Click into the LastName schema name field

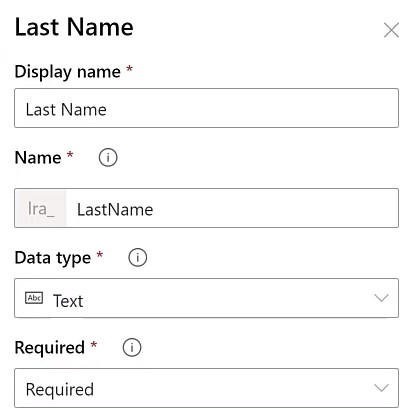pyautogui.click(x=232, y=208)
